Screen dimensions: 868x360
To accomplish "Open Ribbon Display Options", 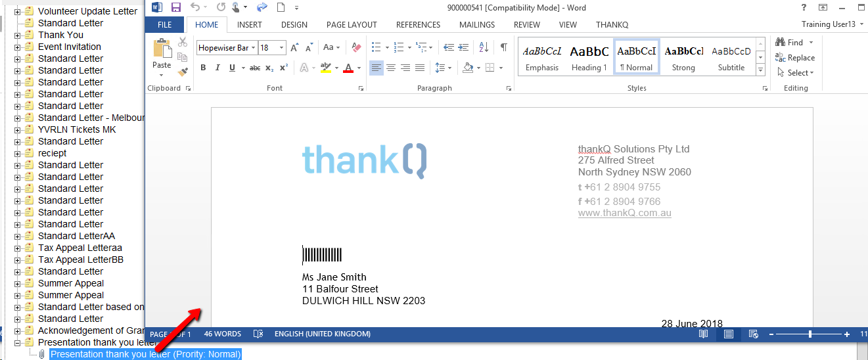I will (x=823, y=7).
